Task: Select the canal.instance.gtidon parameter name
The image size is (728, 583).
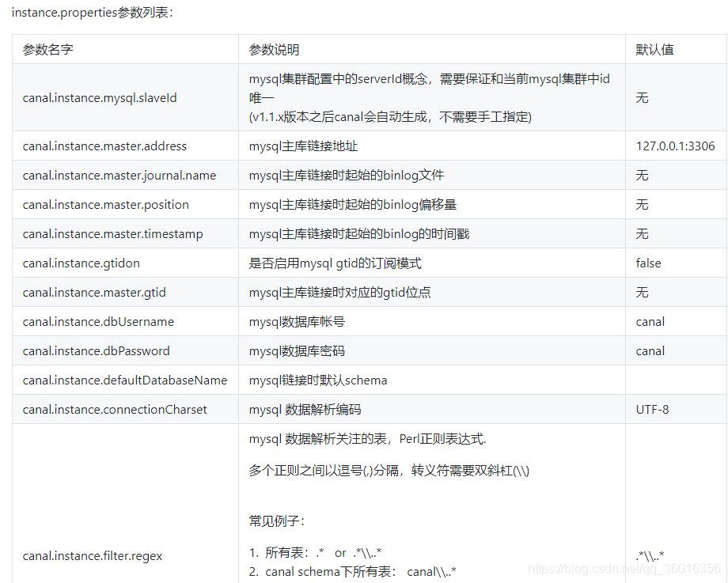Action: pyautogui.click(x=81, y=263)
